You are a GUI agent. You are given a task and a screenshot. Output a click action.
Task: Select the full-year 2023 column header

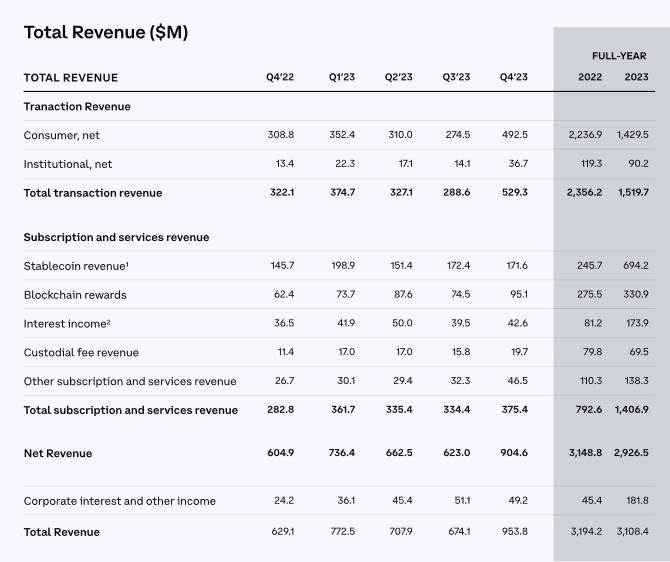click(x=635, y=78)
